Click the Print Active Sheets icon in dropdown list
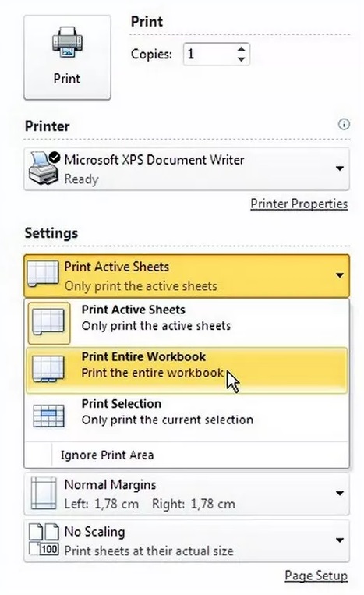Image resolution: width=364 pixels, height=595 pixels. pos(48,323)
